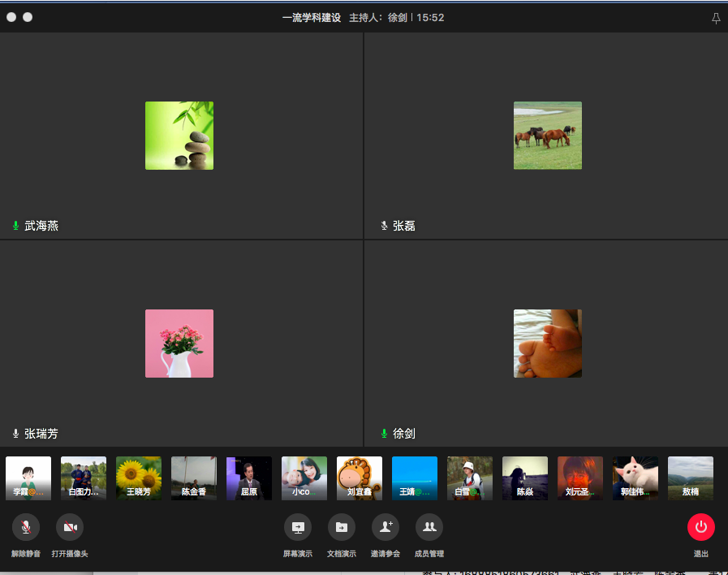728x575 pixels.
Task: Select 敖楠 participant thumbnail
Action: [691, 478]
